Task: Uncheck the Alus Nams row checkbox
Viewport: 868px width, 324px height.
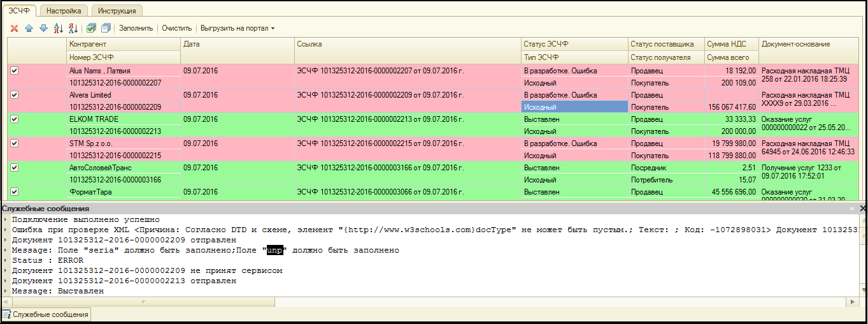Action: 15,71
